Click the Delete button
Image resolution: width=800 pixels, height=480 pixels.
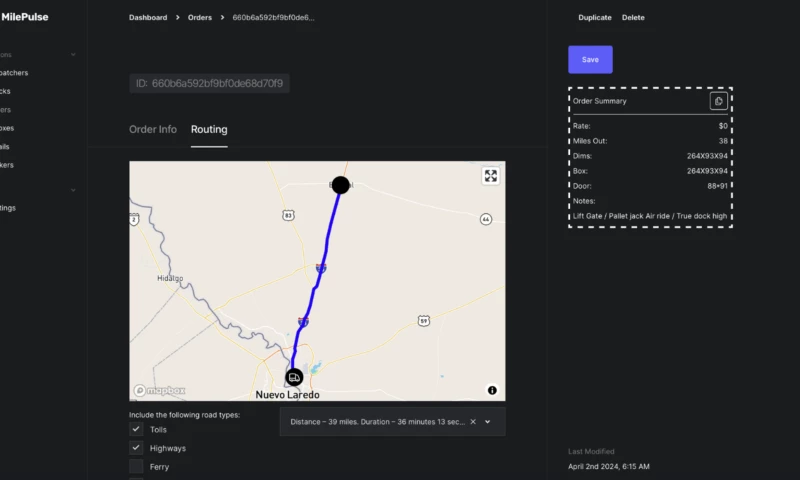coord(633,17)
